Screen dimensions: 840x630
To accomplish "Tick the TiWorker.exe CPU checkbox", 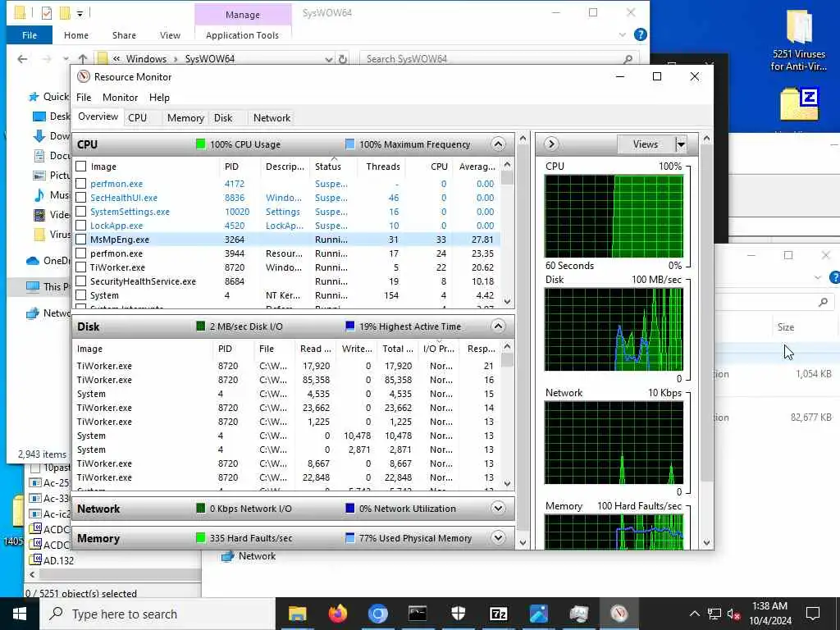I will tap(81, 267).
